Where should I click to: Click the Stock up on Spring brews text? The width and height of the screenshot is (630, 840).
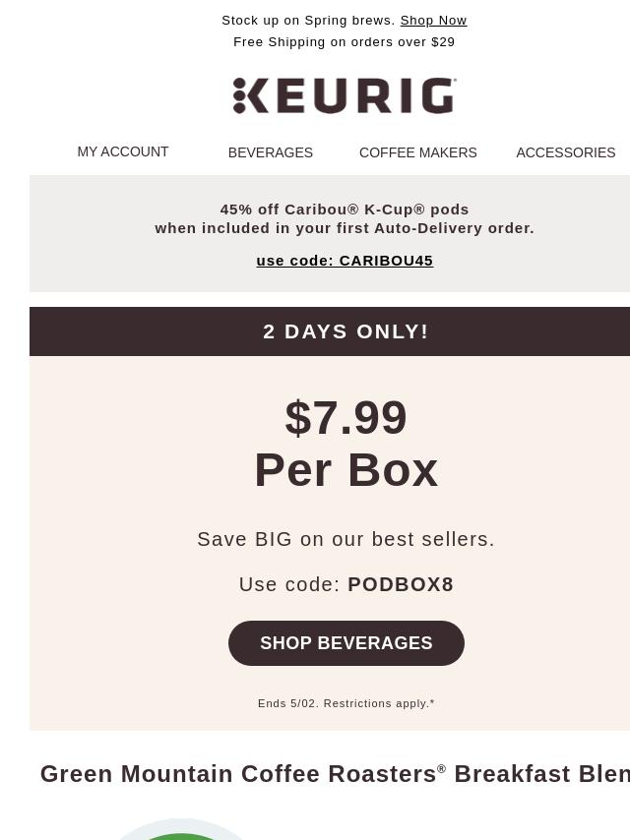click(x=308, y=21)
